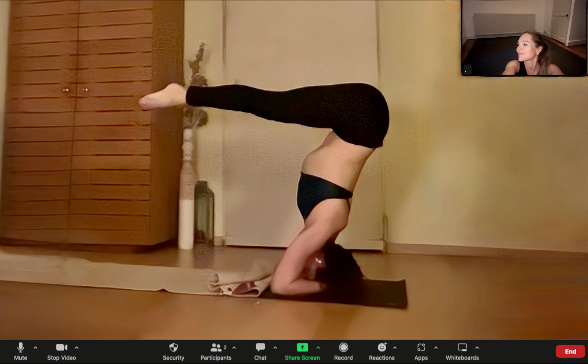Open Security shield menu
588x364 pixels.
[173, 348]
